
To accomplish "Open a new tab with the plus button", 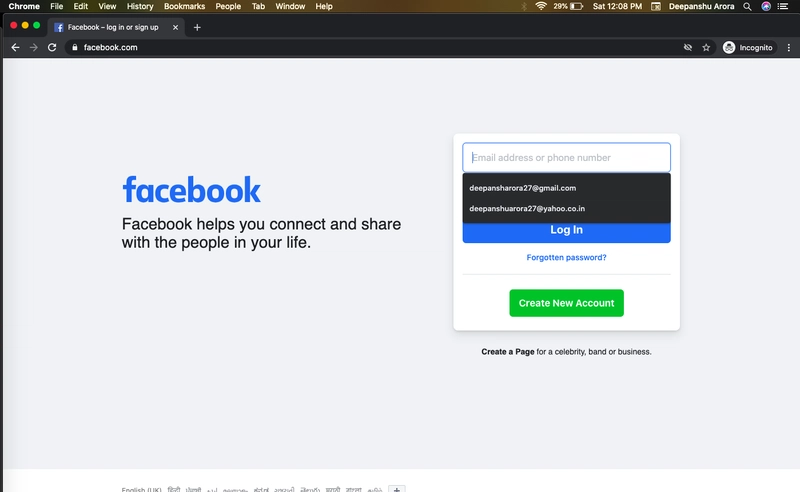I will tap(197, 28).
